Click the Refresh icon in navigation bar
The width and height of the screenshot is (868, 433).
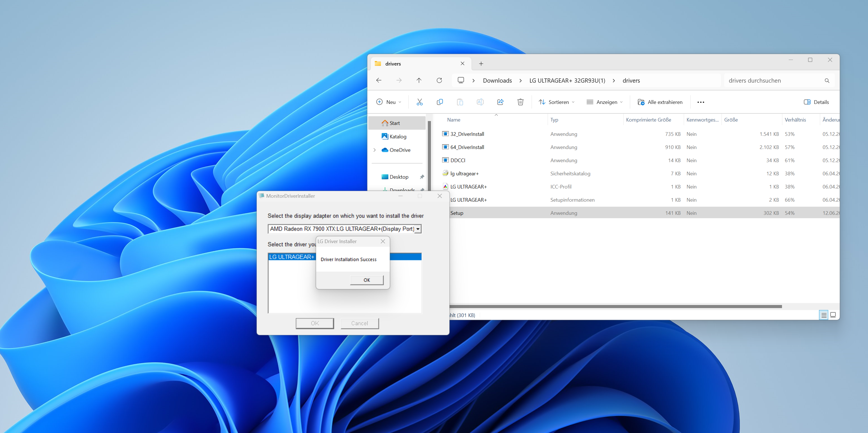[x=439, y=80]
